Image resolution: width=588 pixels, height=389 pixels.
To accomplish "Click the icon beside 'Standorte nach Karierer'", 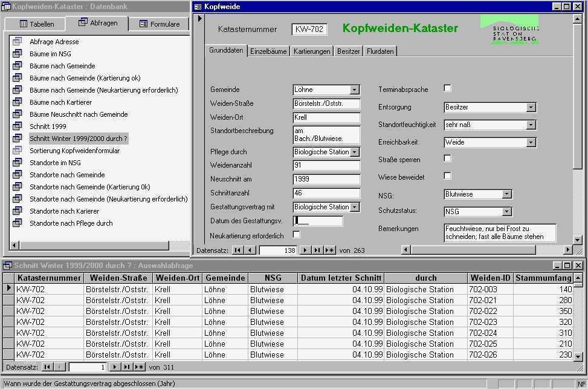I will pyautogui.click(x=18, y=211).
